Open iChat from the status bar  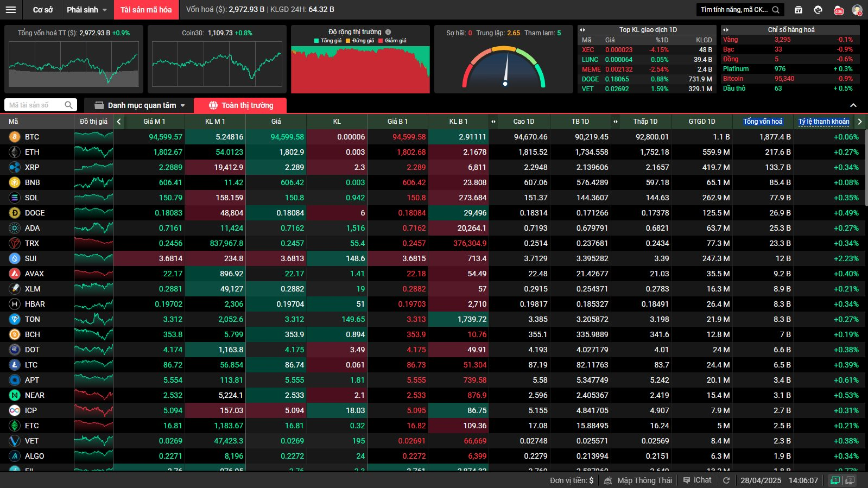click(697, 480)
